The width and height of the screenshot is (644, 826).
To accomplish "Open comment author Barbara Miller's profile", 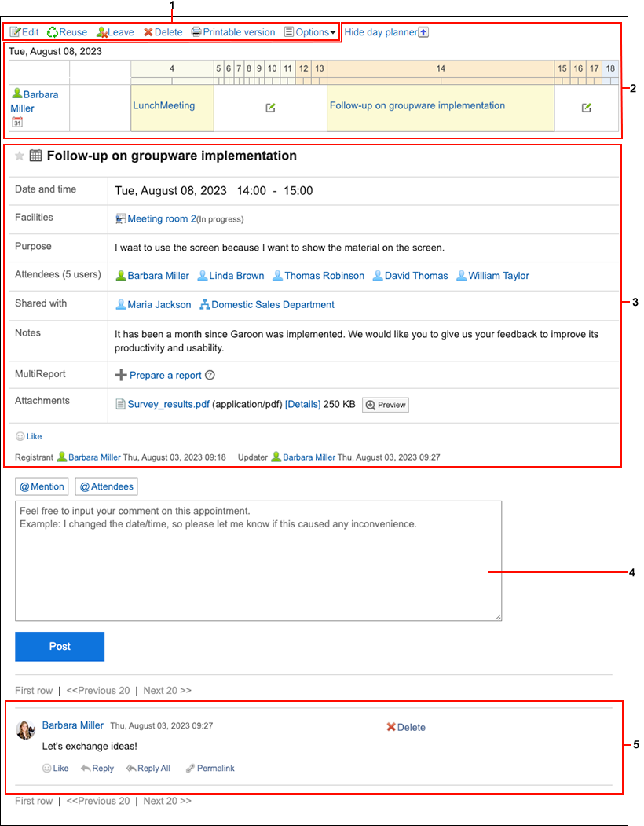I will coord(73,725).
